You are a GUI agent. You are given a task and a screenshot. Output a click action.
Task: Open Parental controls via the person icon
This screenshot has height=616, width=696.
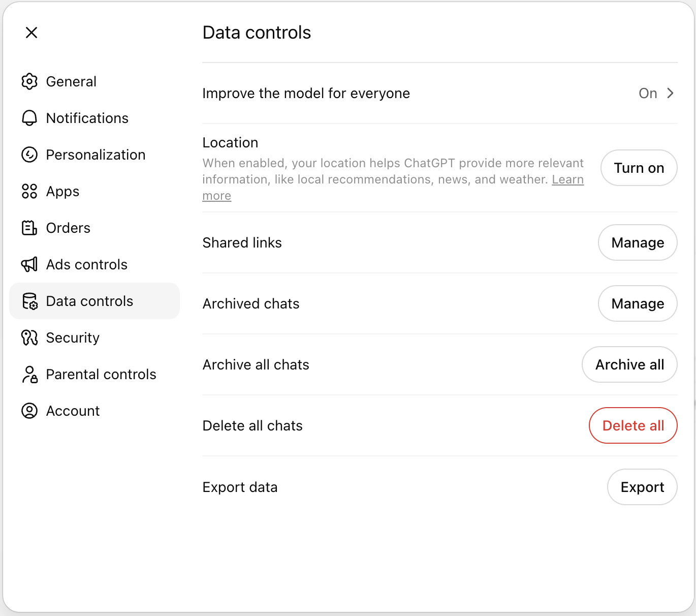[x=29, y=374]
